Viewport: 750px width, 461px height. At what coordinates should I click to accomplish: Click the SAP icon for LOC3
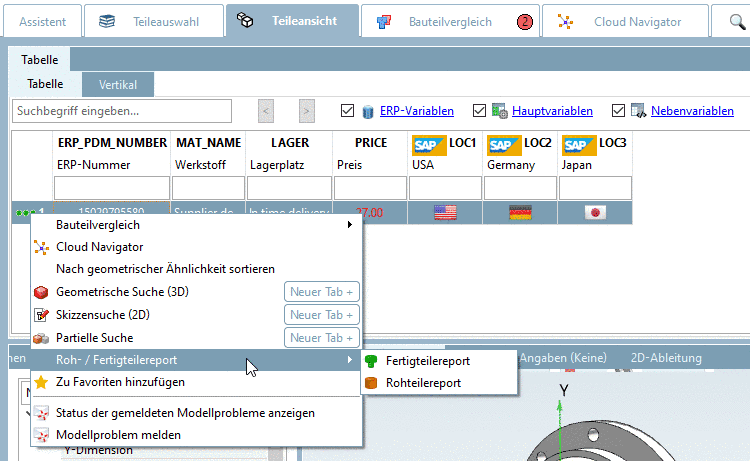coord(579,145)
